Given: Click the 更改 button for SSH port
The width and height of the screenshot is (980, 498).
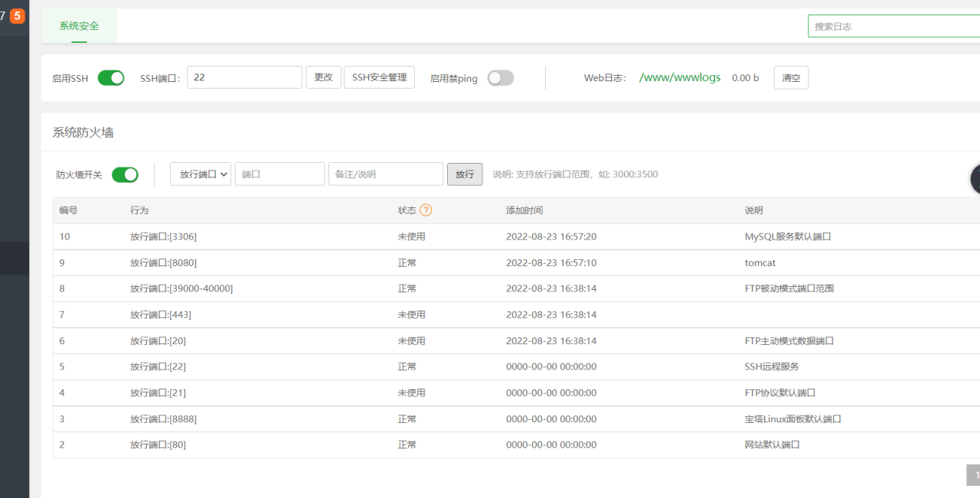Looking at the screenshot, I should [x=323, y=77].
